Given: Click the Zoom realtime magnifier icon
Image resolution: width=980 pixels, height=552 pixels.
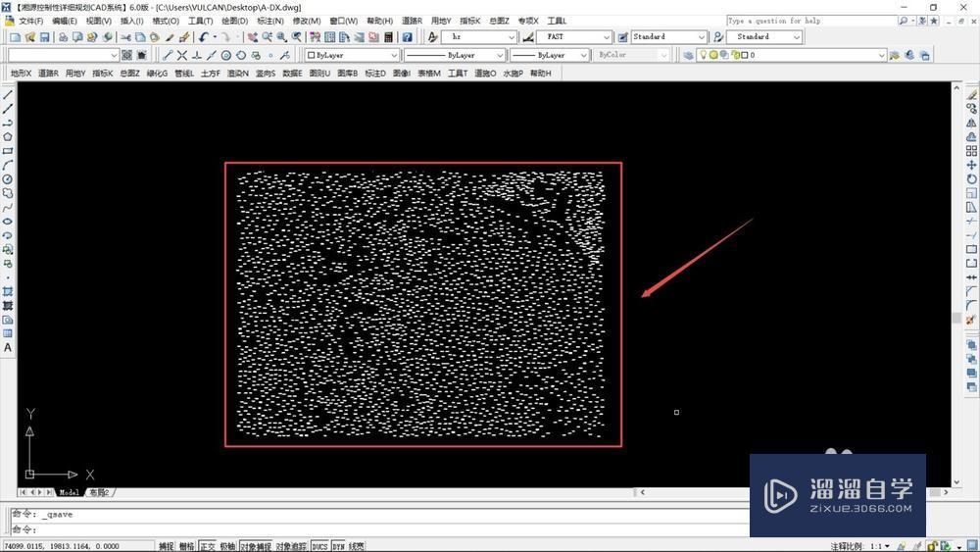Looking at the screenshot, I should coord(268,37).
